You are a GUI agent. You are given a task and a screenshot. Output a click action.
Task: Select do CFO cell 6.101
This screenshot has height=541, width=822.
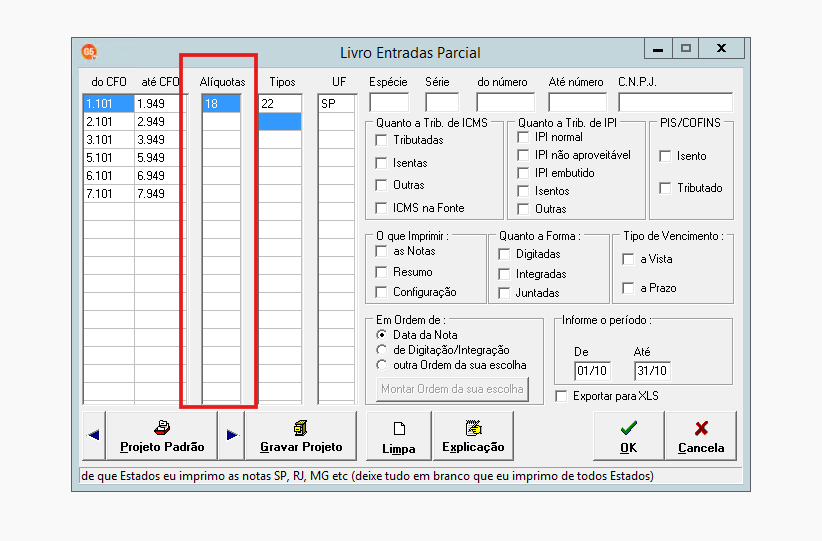(x=109, y=176)
